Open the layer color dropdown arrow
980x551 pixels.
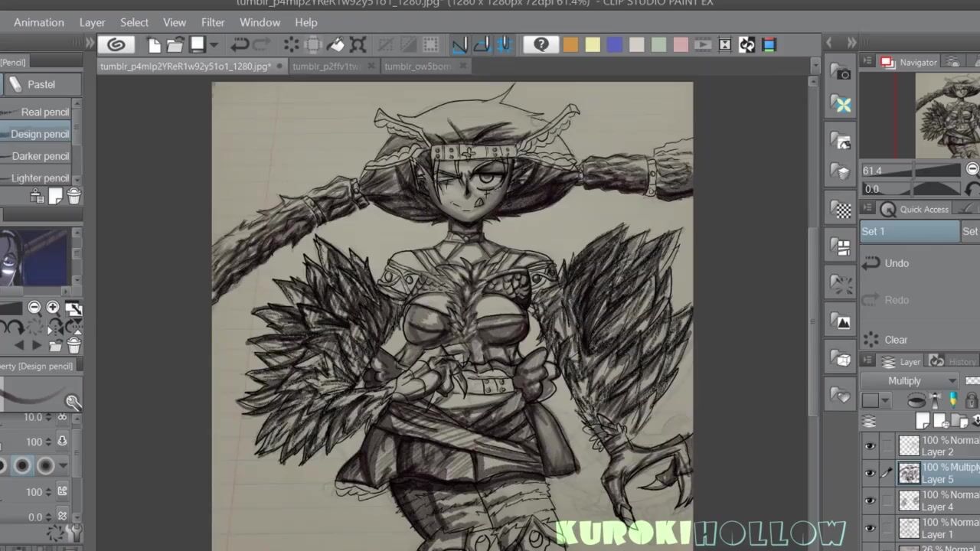885,400
